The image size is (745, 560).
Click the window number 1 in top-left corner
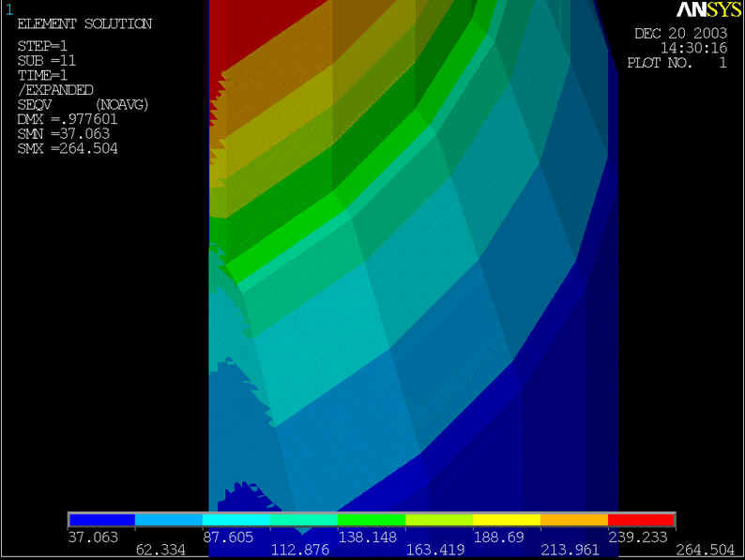[x=9, y=9]
